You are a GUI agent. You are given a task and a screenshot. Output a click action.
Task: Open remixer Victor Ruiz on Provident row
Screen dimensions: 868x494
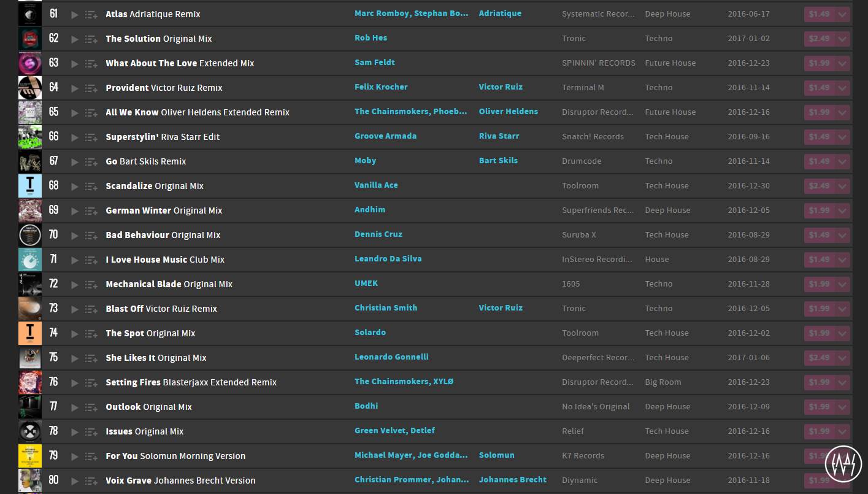tap(501, 87)
